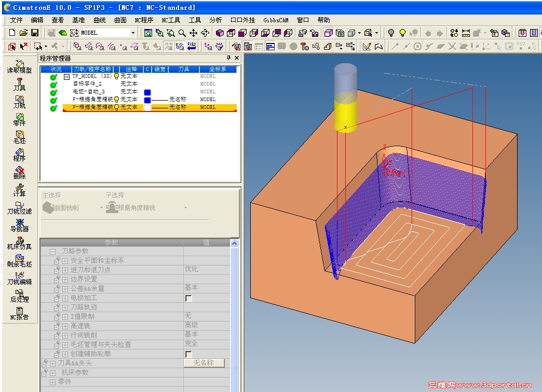
Task: Click blue swatch on first F-根据角度精铣 row
Action: 147,100
